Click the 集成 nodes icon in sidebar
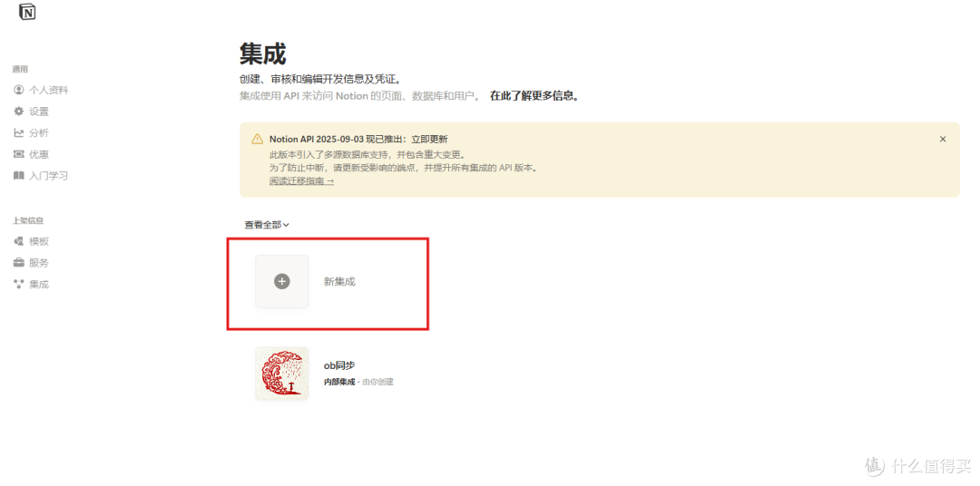Image resolution: width=980 pixels, height=486 pixels. (x=19, y=284)
